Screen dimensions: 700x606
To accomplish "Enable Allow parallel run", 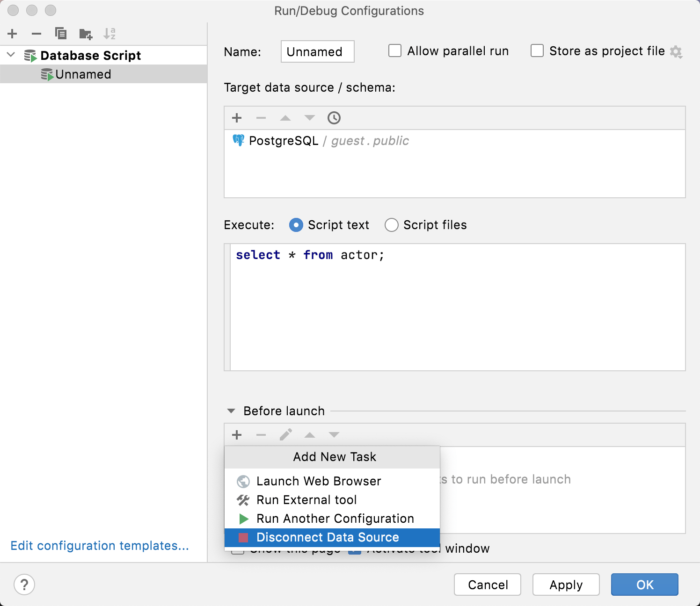I will tap(395, 50).
